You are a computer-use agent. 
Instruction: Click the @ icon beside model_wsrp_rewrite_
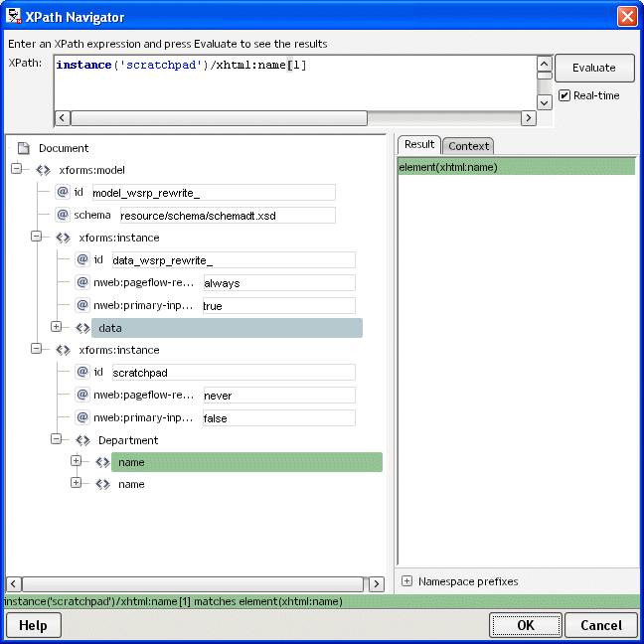(63, 192)
